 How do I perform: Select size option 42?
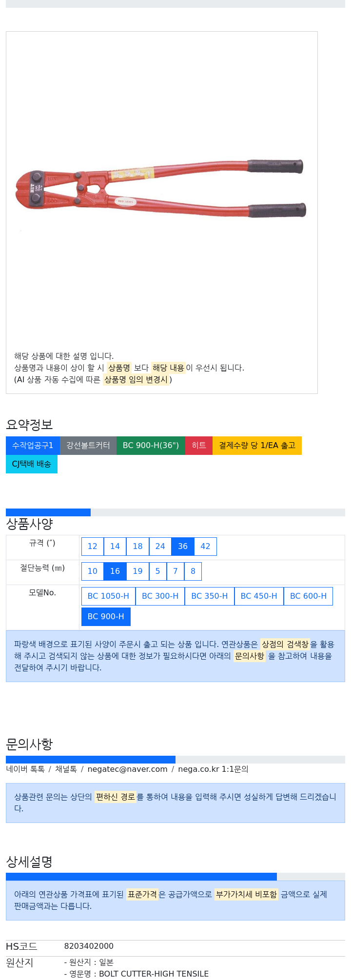tap(205, 547)
